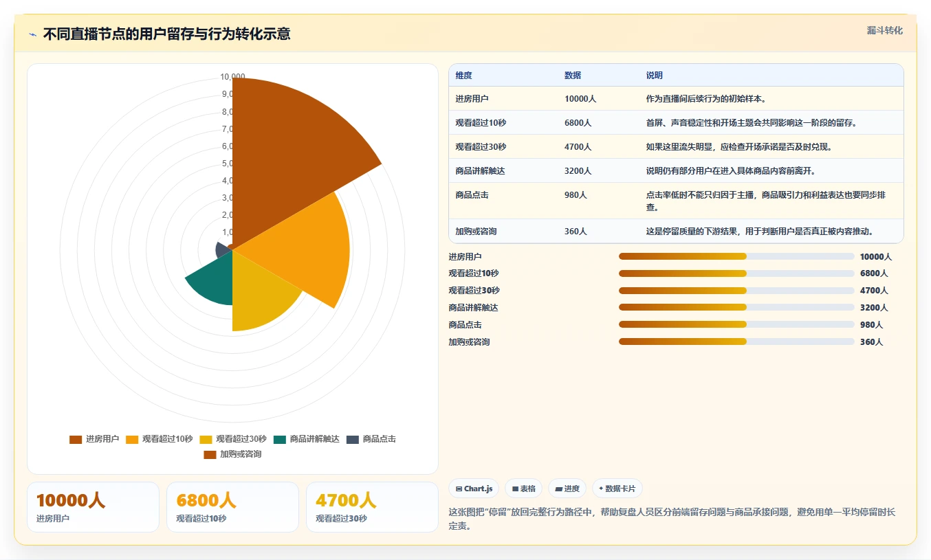The height and width of the screenshot is (560, 931).
Task: Click the 加购或咨询 progress bar
Action: [736, 341]
